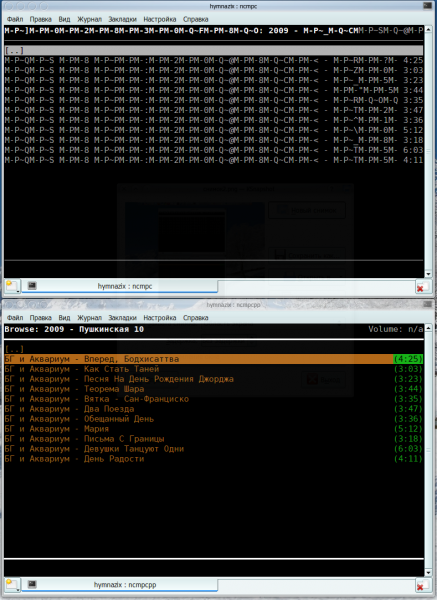Click ncmpc row with duration 4:25

click(x=214, y=60)
